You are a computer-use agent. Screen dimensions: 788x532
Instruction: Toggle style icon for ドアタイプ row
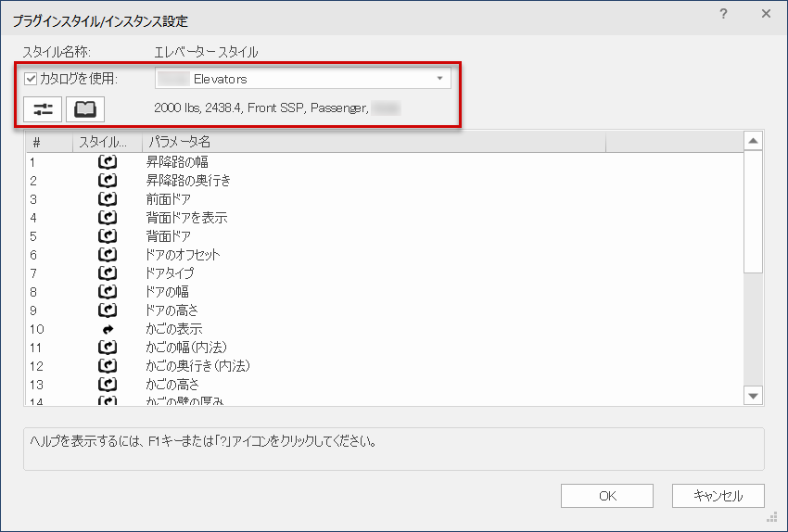tap(108, 273)
